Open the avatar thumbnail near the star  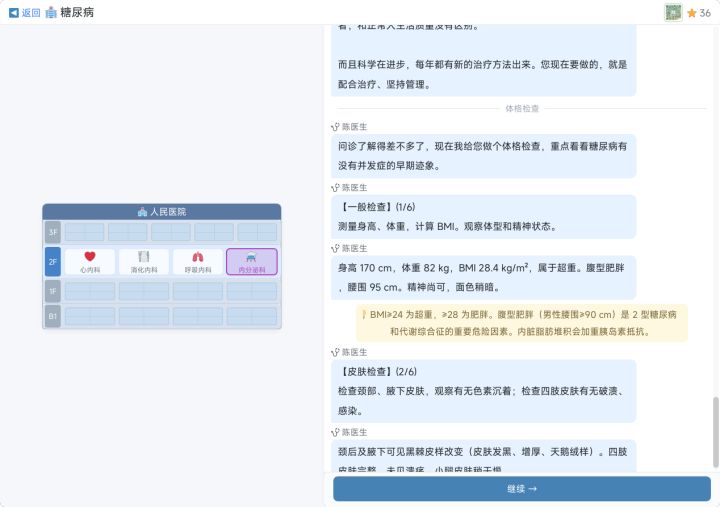673,12
